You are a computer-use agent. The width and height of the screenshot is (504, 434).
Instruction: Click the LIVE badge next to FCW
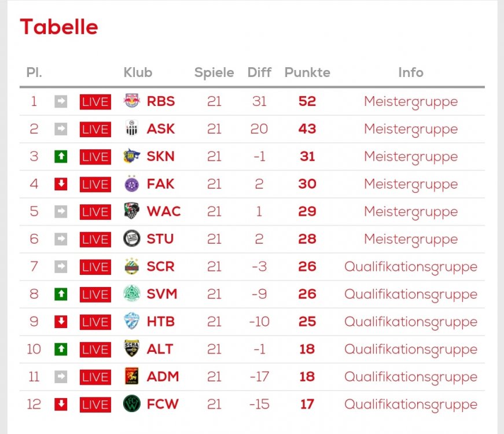click(95, 404)
